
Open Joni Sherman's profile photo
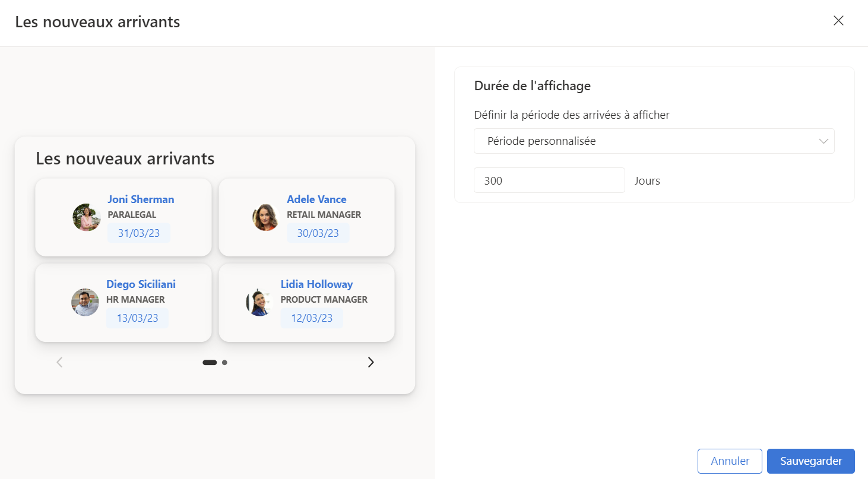87,217
